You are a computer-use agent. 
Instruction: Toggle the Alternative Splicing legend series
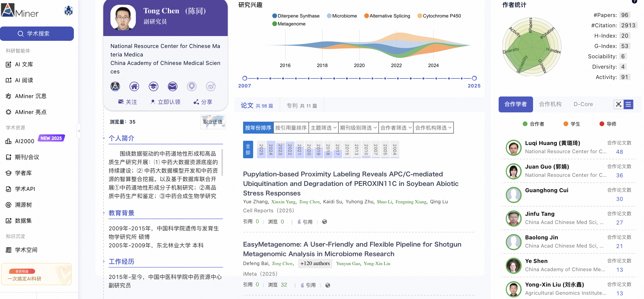(x=387, y=16)
